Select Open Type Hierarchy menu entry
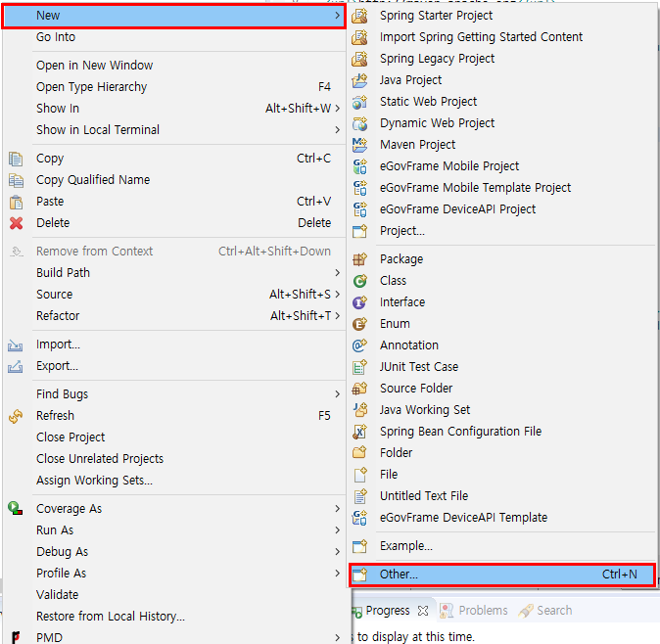Image resolution: width=660 pixels, height=644 pixels. (174, 87)
